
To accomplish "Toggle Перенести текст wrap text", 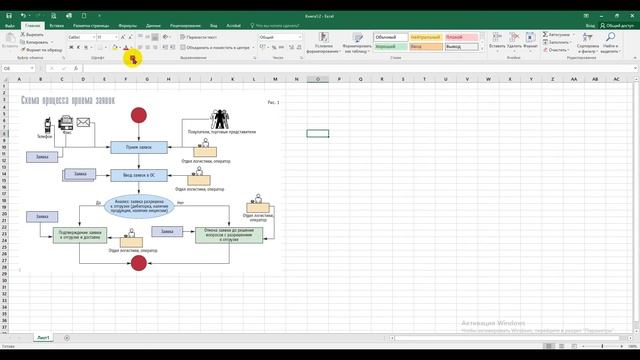I will coord(198,37).
